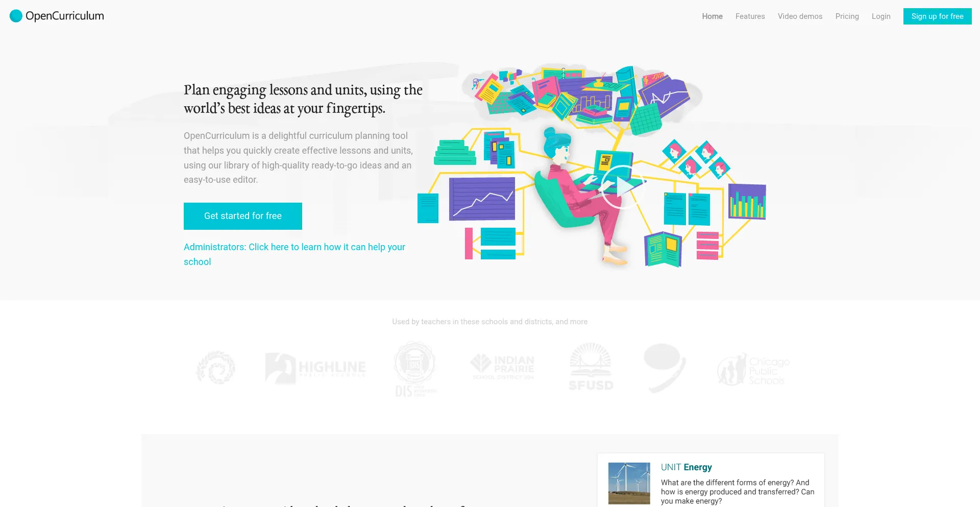The height and width of the screenshot is (507, 980).
Task: Open the Pricing page
Action: click(847, 16)
